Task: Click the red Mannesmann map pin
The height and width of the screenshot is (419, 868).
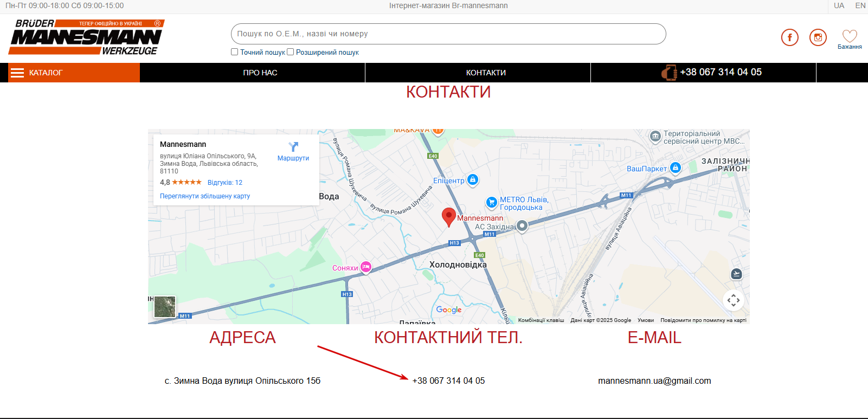Action: [x=448, y=217]
